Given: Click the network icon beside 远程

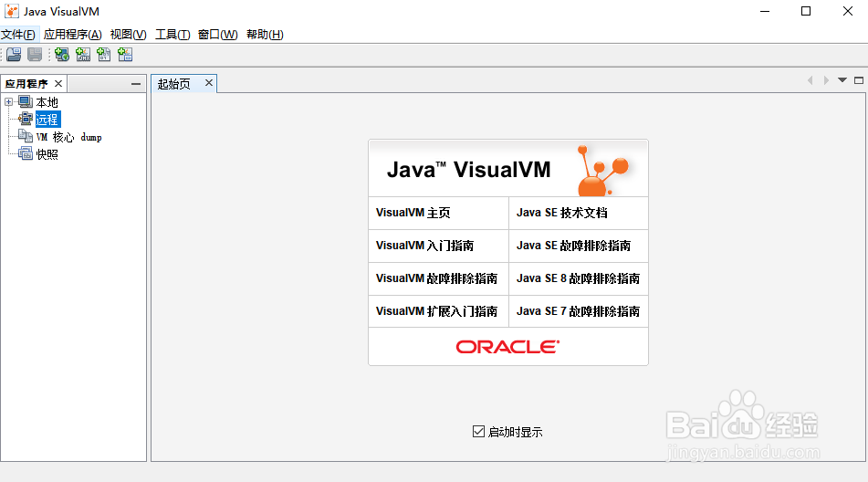Looking at the screenshot, I should tap(26, 119).
